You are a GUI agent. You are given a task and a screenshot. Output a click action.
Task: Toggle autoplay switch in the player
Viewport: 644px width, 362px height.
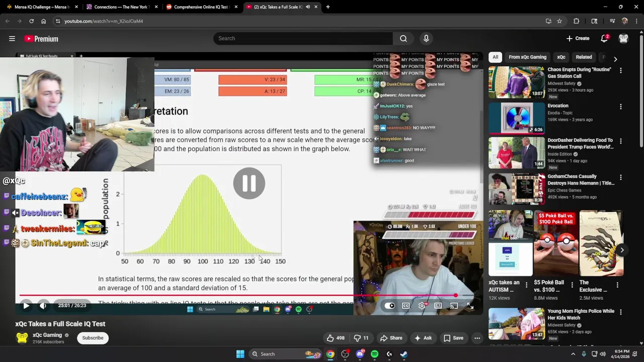click(390, 306)
